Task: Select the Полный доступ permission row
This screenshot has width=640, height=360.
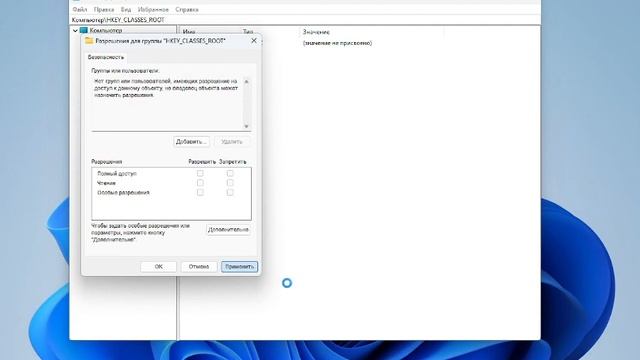Action: (x=171, y=173)
